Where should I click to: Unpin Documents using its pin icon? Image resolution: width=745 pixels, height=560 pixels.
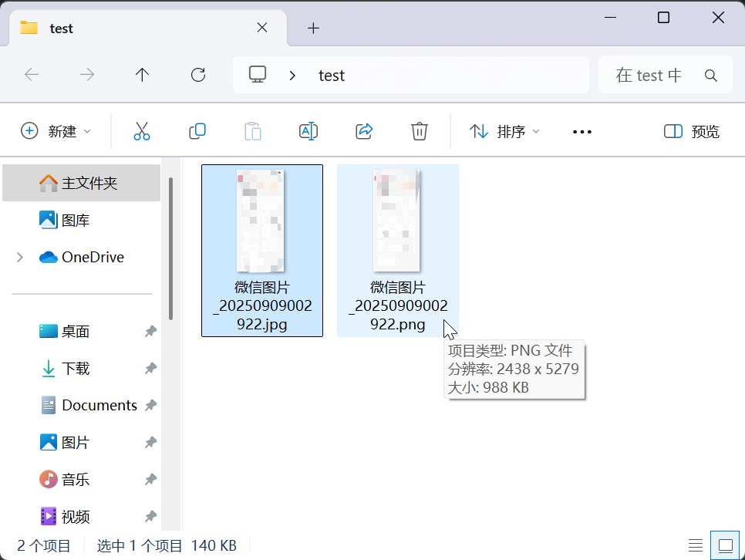click(150, 405)
